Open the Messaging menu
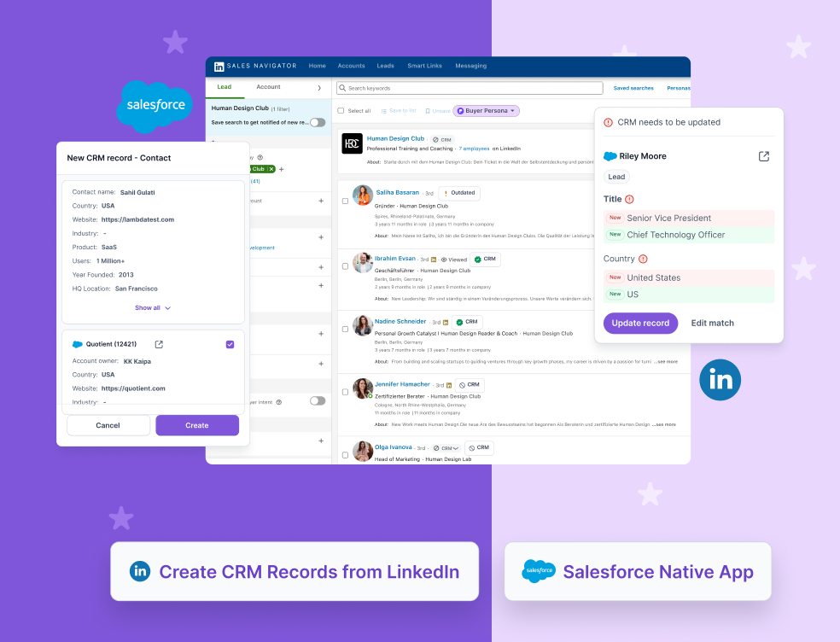This screenshot has height=642, width=840. [x=470, y=66]
